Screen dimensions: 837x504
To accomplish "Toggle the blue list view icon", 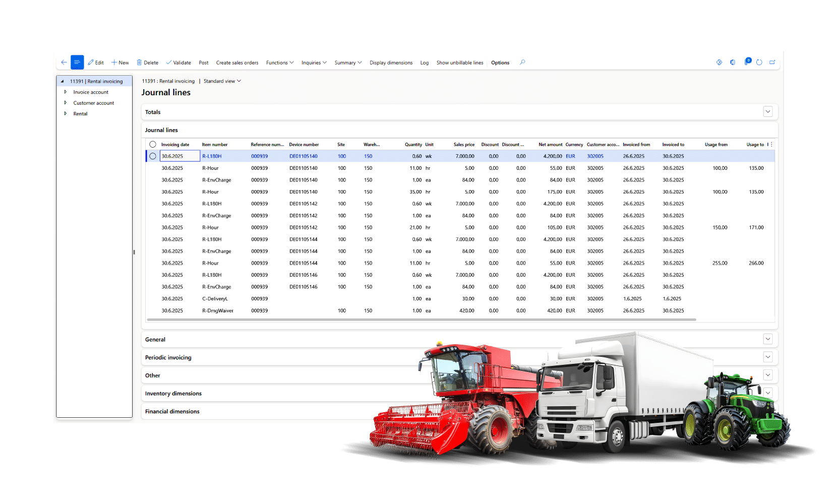I will click(77, 62).
